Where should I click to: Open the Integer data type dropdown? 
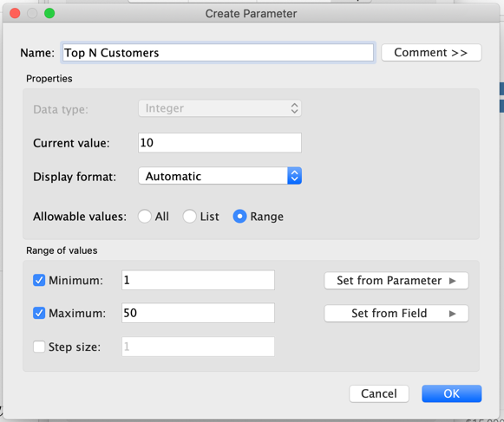[219, 108]
